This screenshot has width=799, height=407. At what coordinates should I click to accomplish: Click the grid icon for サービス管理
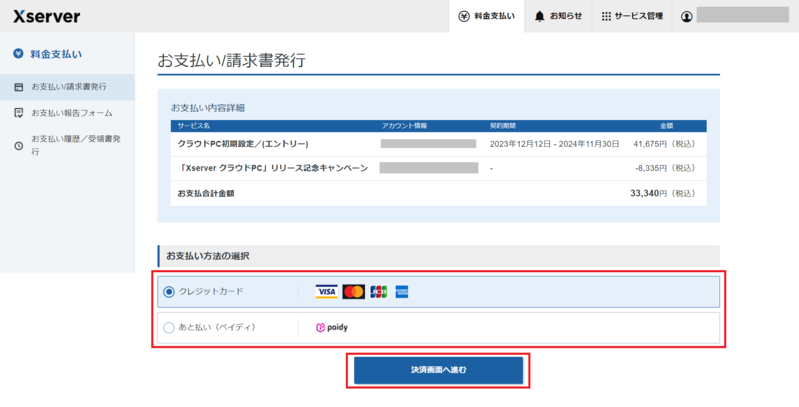(606, 17)
